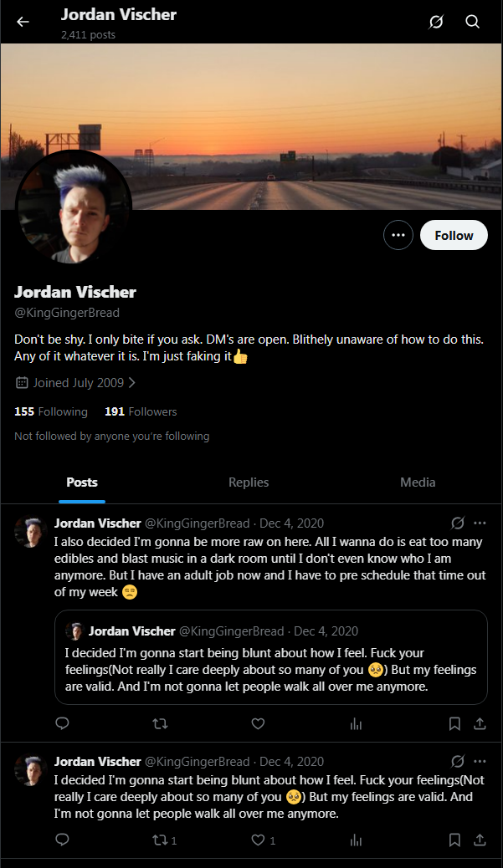The width and height of the screenshot is (503, 868).
Task: Expand the Joined July 2009 details
Action: [75, 383]
